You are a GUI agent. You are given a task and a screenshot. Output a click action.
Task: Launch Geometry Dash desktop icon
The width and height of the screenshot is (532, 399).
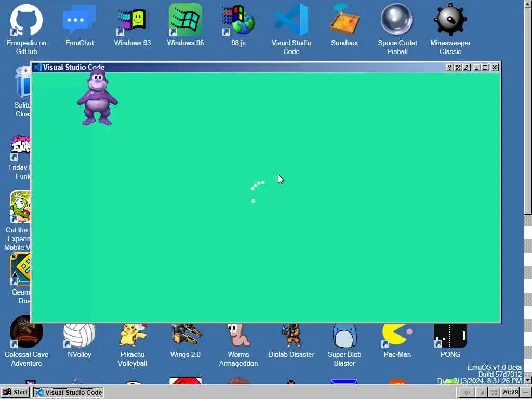pos(20,278)
